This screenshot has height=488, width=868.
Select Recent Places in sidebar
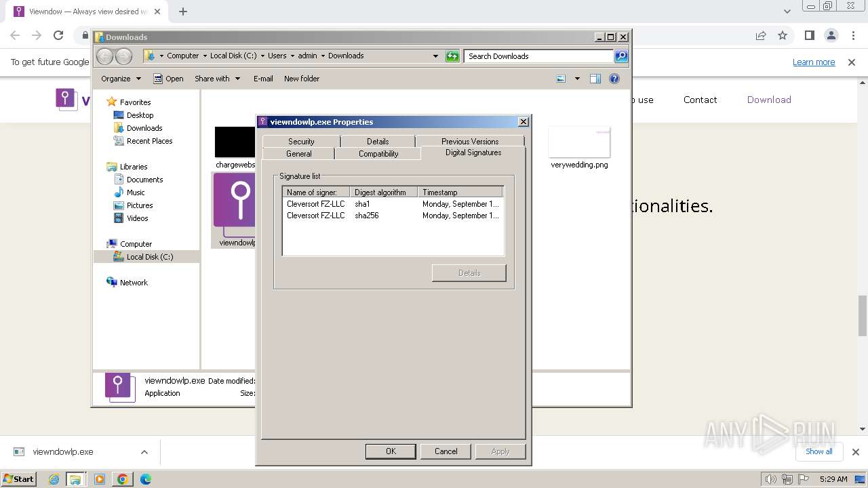tap(149, 141)
